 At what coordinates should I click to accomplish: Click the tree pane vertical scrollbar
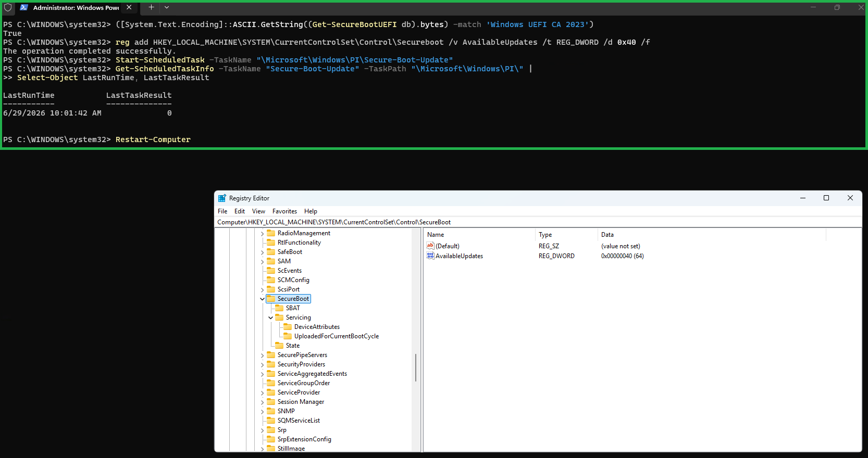point(416,367)
